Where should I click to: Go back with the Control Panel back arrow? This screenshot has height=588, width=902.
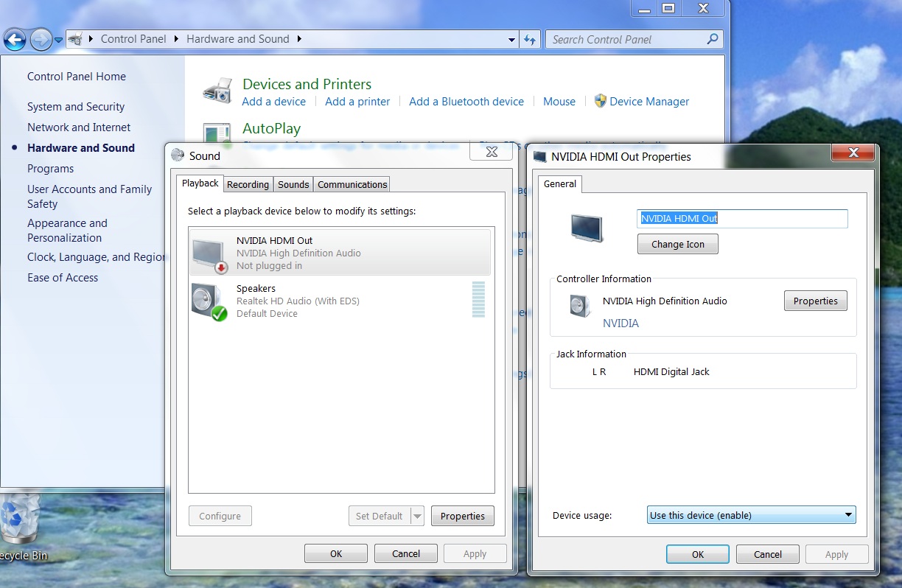[15, 39]
